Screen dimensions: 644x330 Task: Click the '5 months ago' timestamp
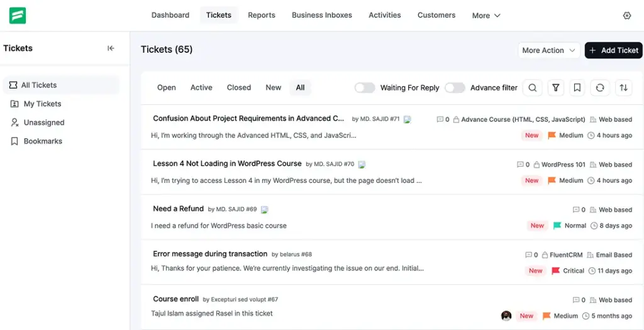611,316
